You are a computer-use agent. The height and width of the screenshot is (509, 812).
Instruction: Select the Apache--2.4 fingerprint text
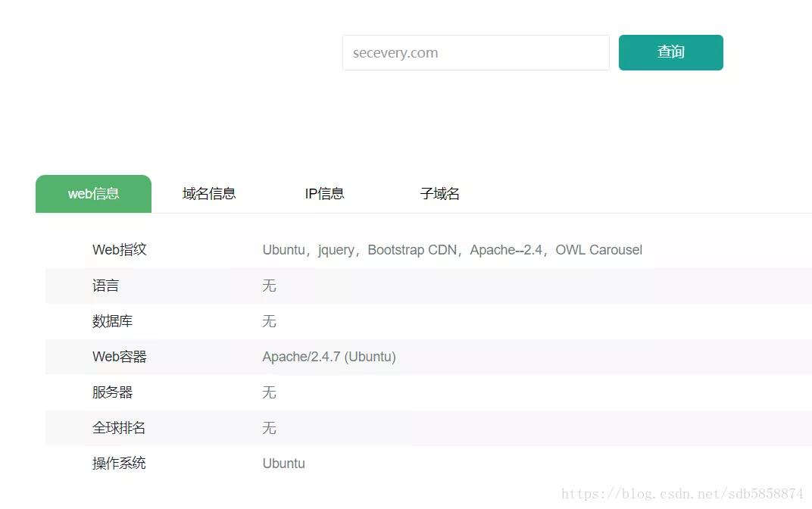coord(506,249)
